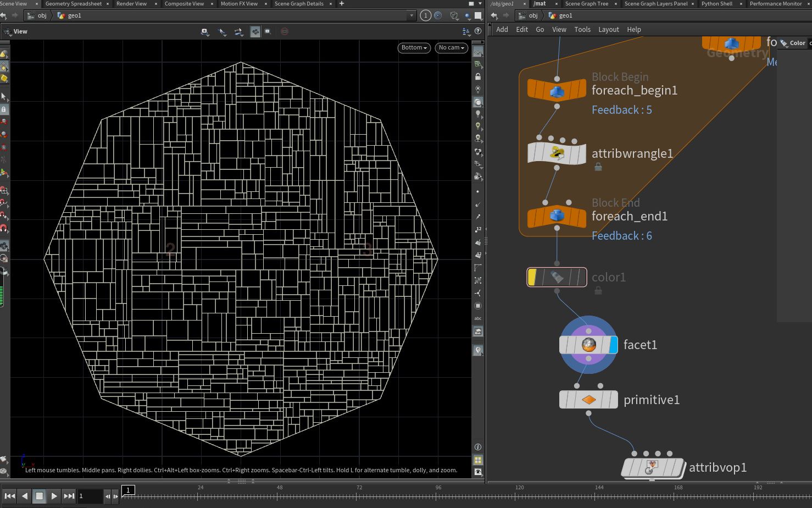Select the primitive1 node icon
812x508 pixels.
(x=588, y=400)
